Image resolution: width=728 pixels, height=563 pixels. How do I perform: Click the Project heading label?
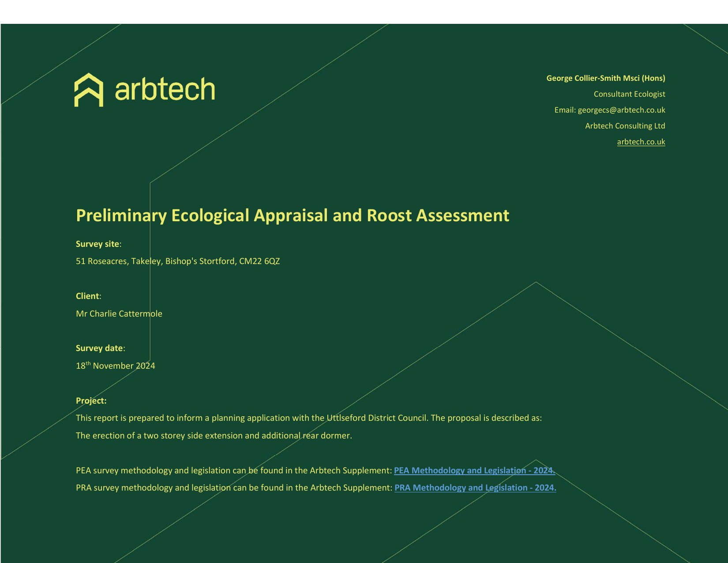[91, 401]
